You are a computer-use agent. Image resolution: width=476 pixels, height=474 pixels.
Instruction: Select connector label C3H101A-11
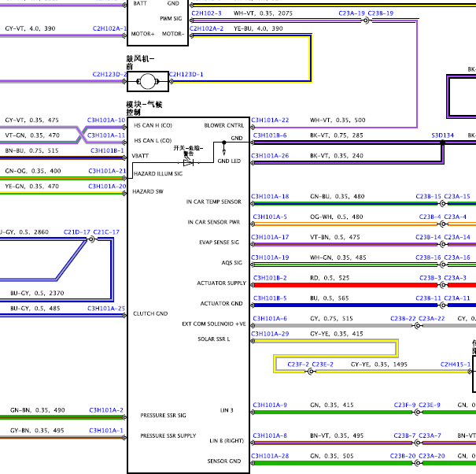tap(106, 135)
